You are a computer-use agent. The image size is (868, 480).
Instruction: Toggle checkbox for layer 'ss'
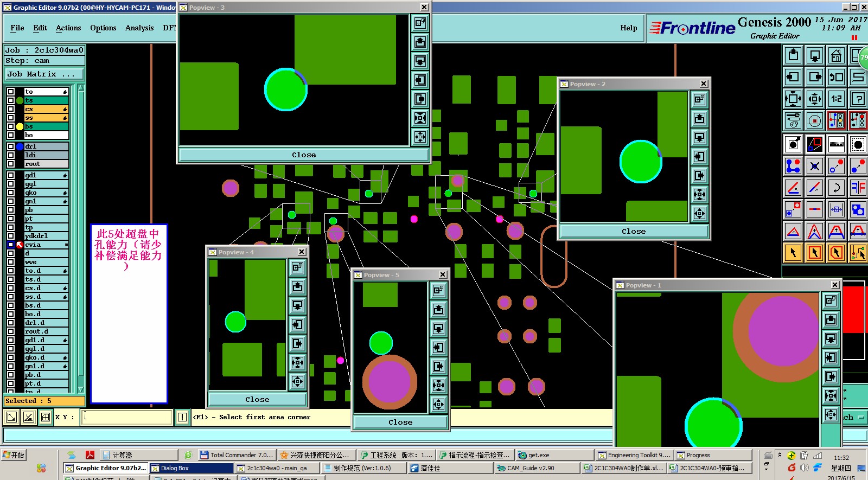tap(11, 118)
